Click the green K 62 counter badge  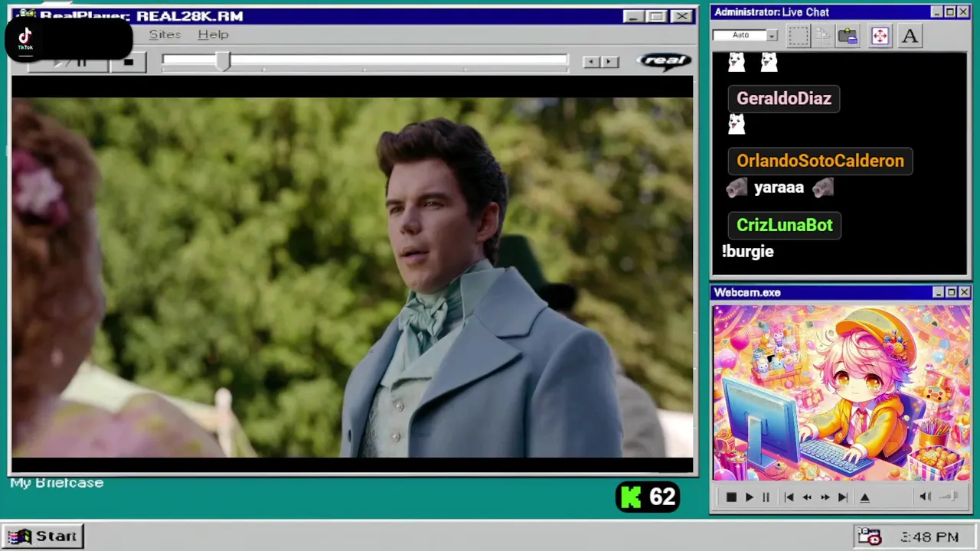click(648, 497)
